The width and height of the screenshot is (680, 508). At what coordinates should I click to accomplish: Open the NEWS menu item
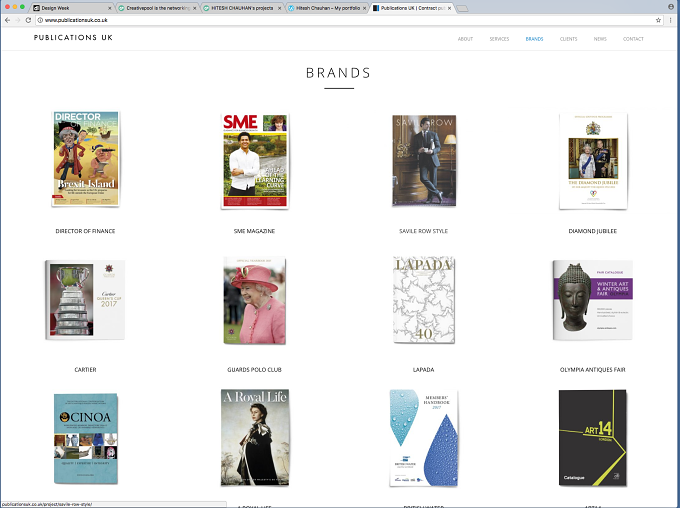600,39
